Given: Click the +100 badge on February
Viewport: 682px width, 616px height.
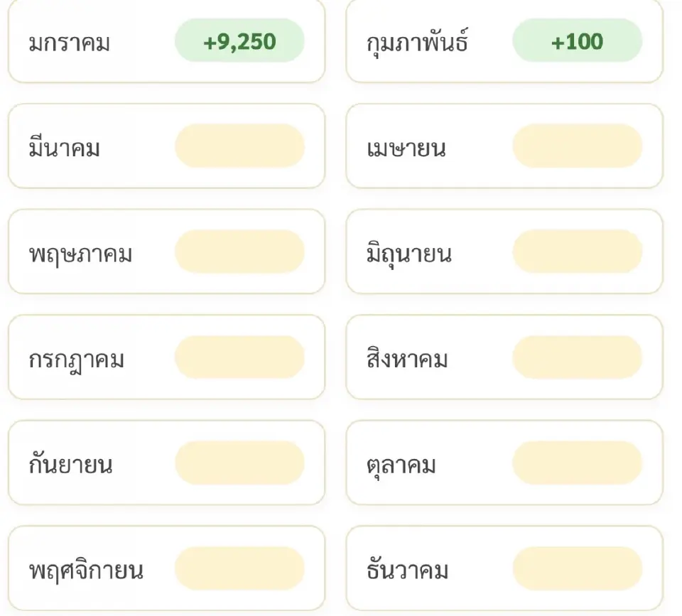Looking at the screenshot, I should [578, 41].
